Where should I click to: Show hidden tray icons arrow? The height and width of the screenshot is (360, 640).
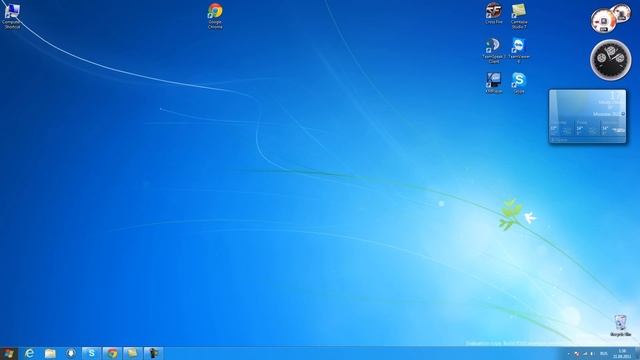(x=568, y=354)
